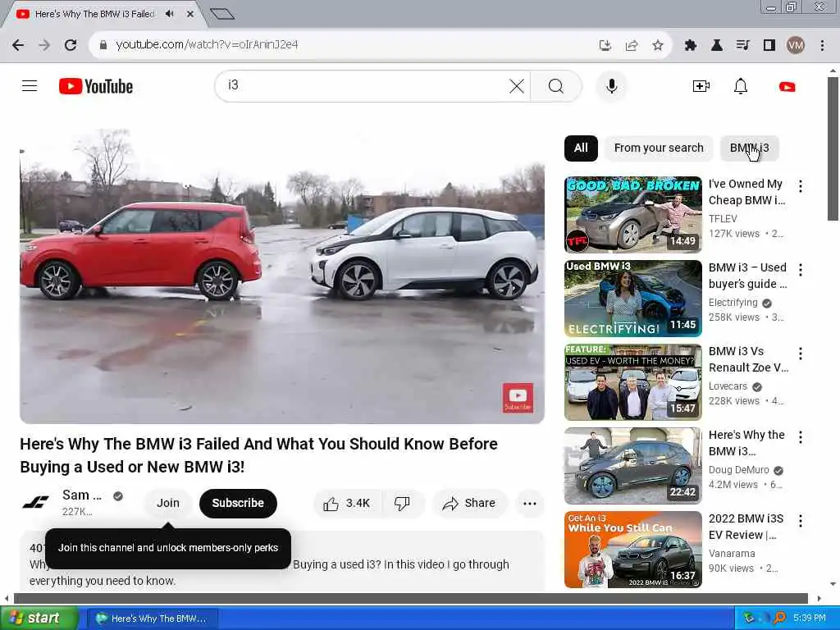Open the red account avatar menu

[x=787, y=86]
